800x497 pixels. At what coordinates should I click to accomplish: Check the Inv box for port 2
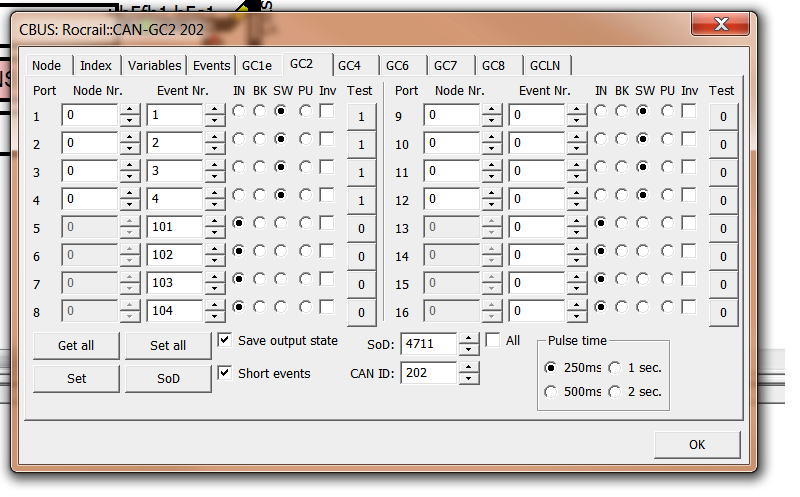[326, 139]
